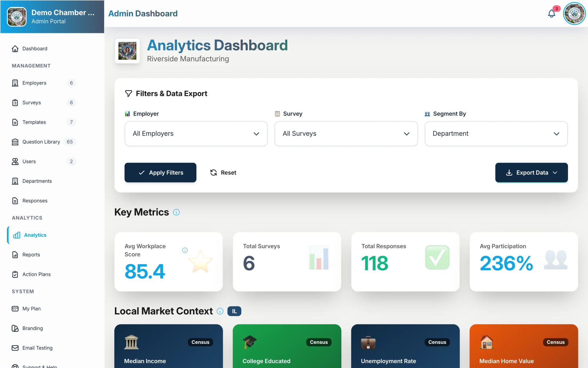Open Employers menu item
The width and height of the screenshot is (588, 368).
click(34, 83)
